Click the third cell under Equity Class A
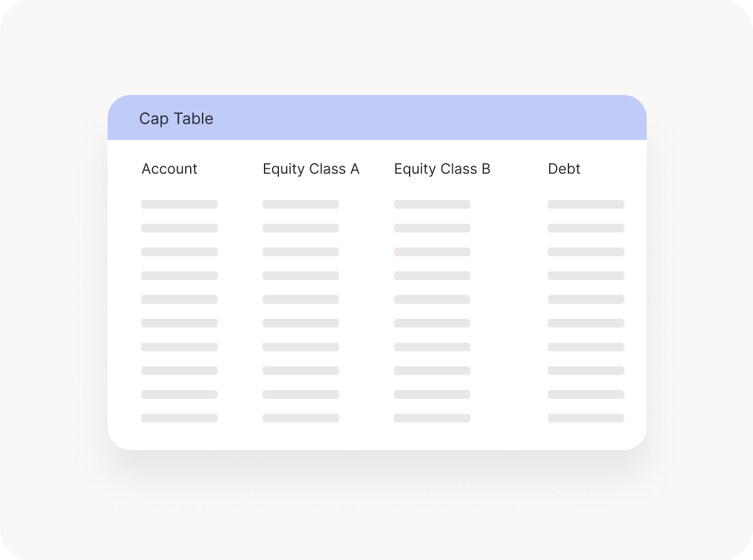This screenshot has height=560, width=753. pyautogui.click(x=301, y=252)
